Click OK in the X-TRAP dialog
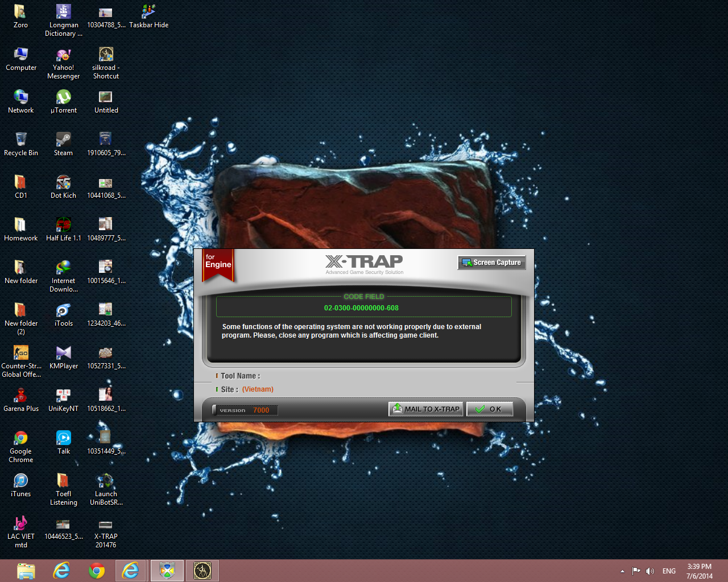Viewport: 728px width, 582px height. 490,409
